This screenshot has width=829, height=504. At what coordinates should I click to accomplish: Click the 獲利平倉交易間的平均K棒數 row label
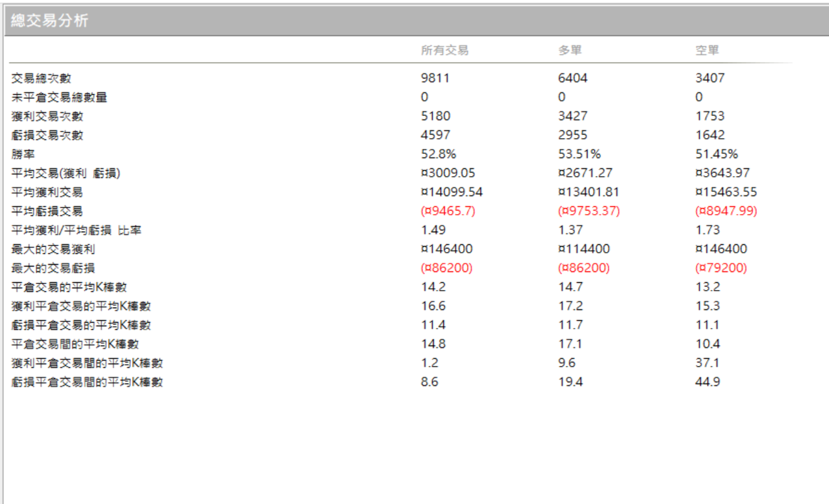pos(87,363)
